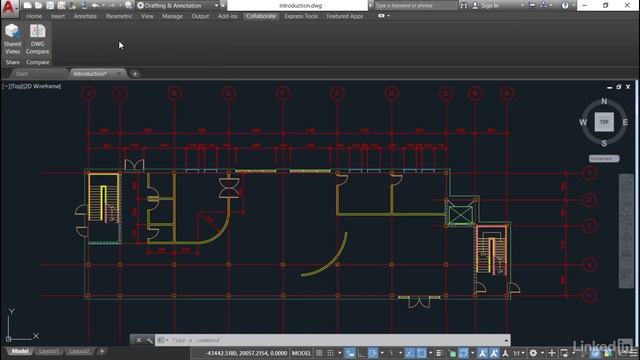Open the viewport [-] controls label
The width and height of the screenshot is (640, 360).
(5, 86)
